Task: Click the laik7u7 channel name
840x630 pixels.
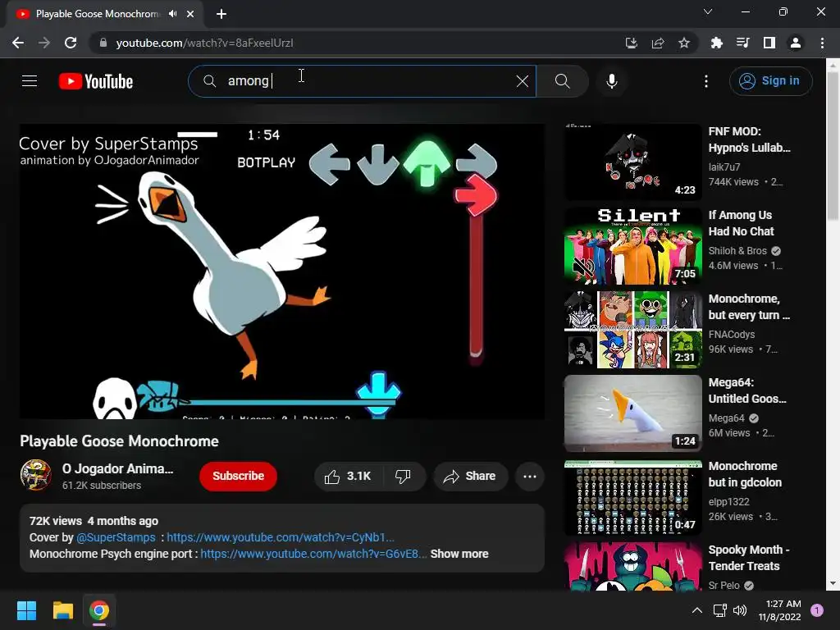Action: [x=724, y=167]
